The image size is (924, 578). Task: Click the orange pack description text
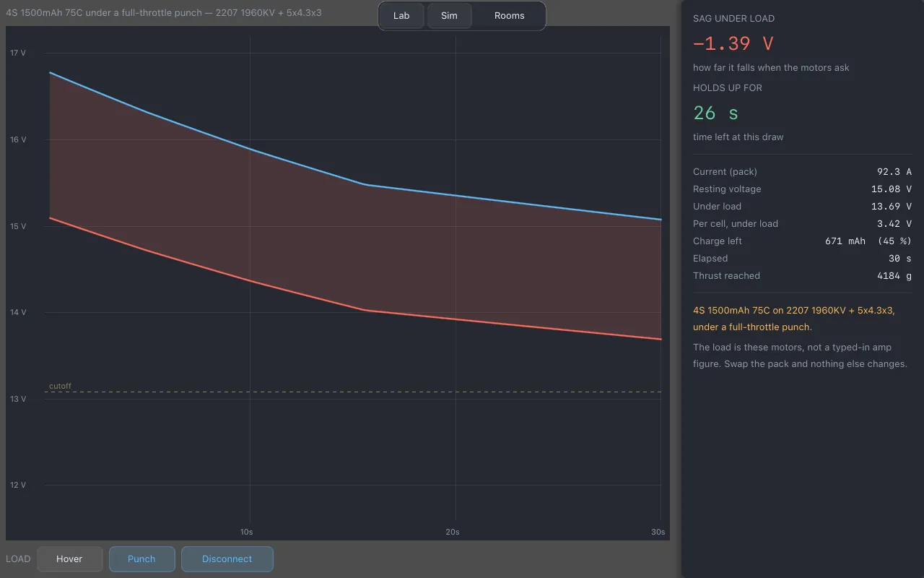click(x=794, y=319)
